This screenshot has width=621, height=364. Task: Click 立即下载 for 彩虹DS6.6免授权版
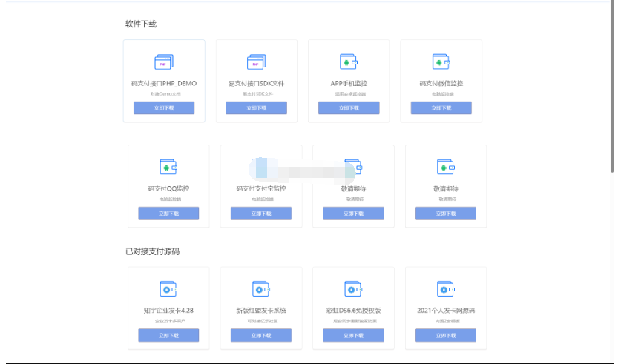pos(353,335)
